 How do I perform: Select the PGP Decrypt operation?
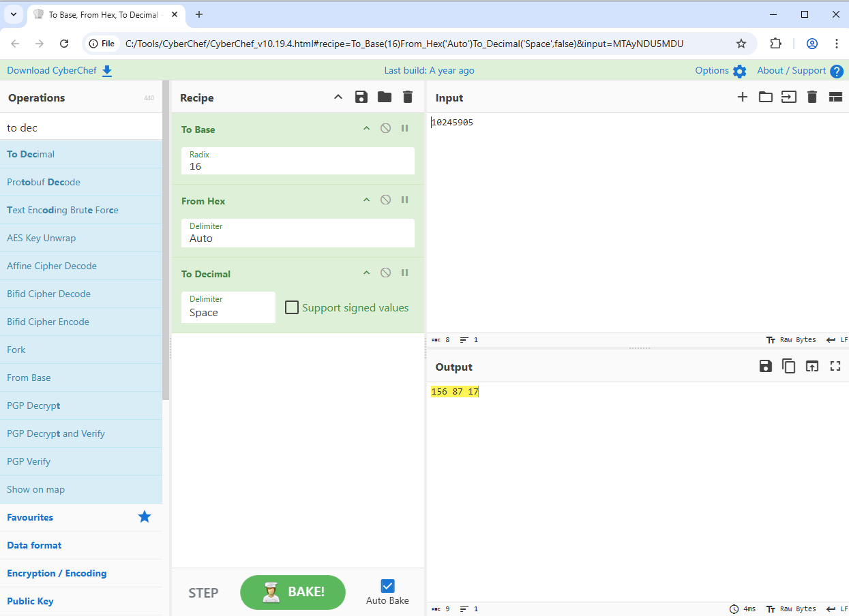pos(81,405)
